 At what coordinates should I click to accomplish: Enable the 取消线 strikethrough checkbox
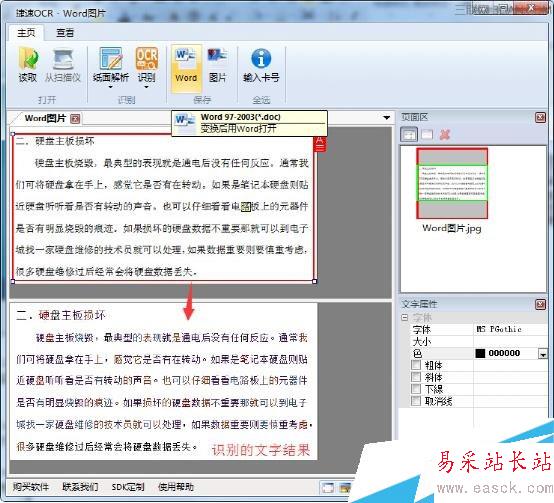(x=416, y=401)
